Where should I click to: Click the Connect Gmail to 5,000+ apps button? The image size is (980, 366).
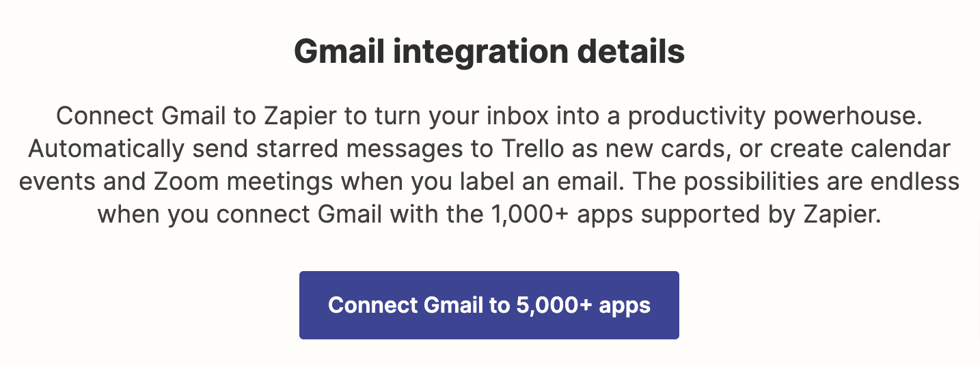(489, 305)
